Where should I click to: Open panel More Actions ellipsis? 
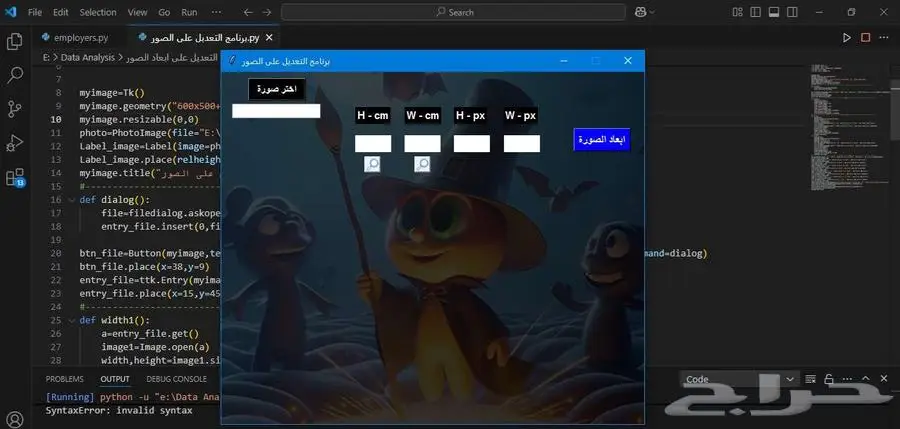pyautogui.click(x=847, y=379)
